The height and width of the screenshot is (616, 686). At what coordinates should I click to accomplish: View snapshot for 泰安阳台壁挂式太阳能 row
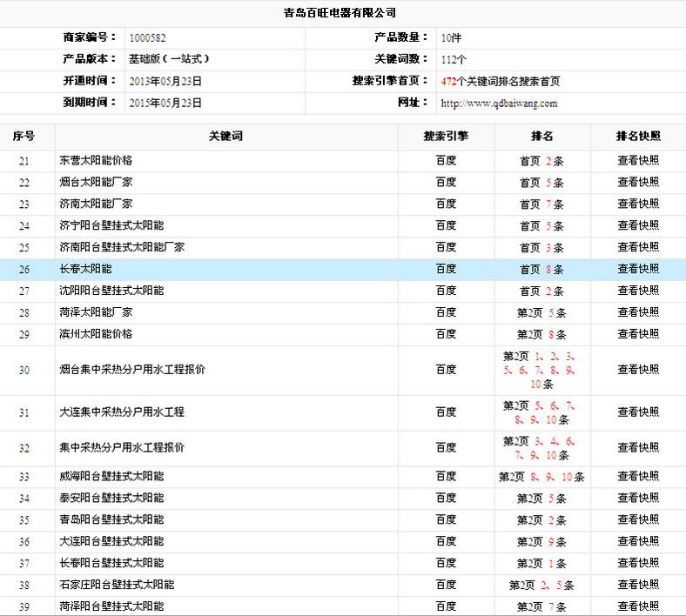pyautogui.click(x=638, y=498)
